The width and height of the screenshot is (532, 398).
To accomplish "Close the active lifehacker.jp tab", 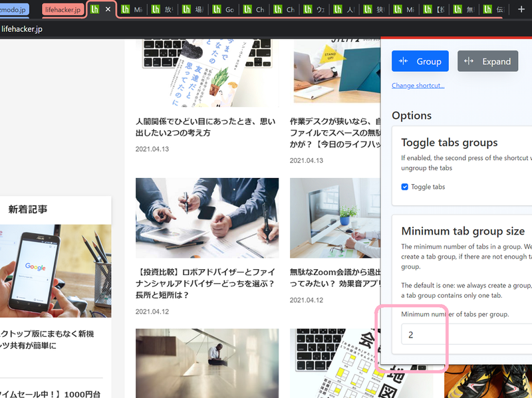I will [108, 9].
